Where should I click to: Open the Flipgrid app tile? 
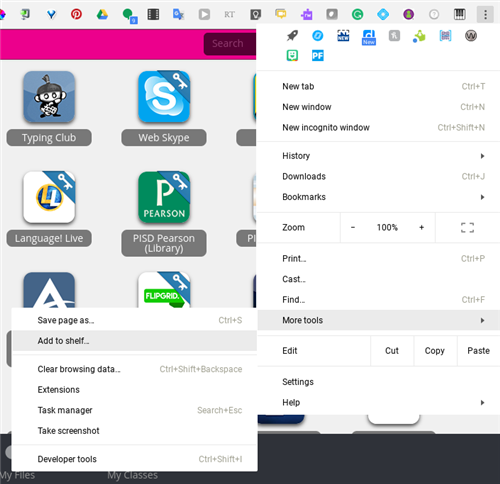pyautogui.click(x=164, y=290)
